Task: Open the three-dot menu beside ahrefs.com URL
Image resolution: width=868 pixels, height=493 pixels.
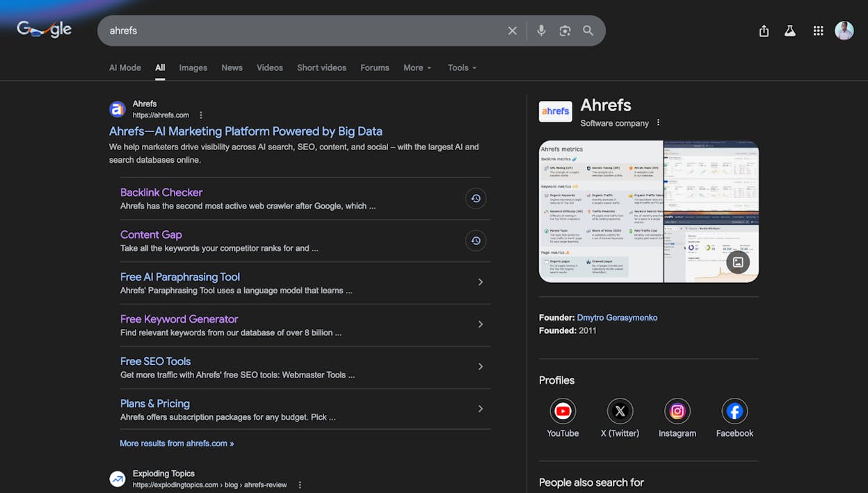Action: coord(201,115)
